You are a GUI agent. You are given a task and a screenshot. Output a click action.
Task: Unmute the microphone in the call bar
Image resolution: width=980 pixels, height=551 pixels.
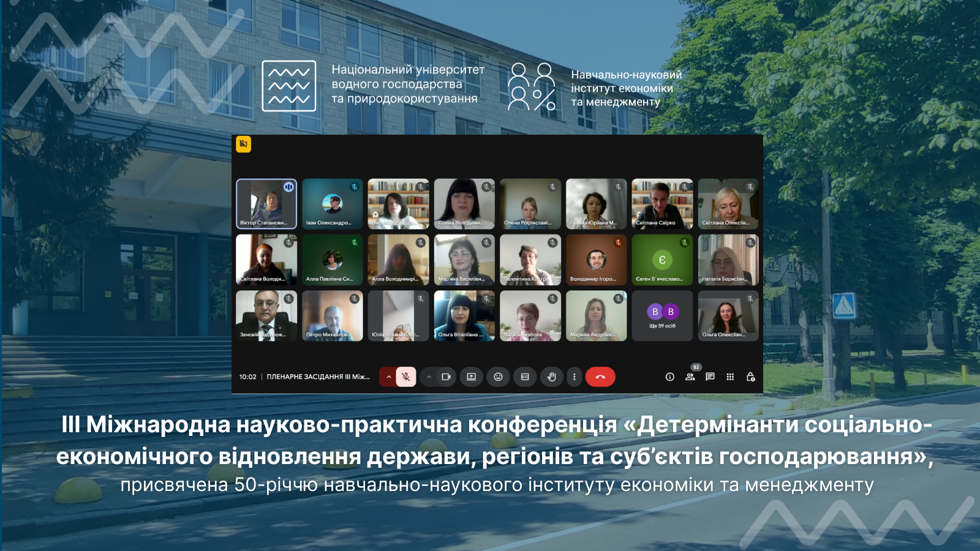pos(405,377)
